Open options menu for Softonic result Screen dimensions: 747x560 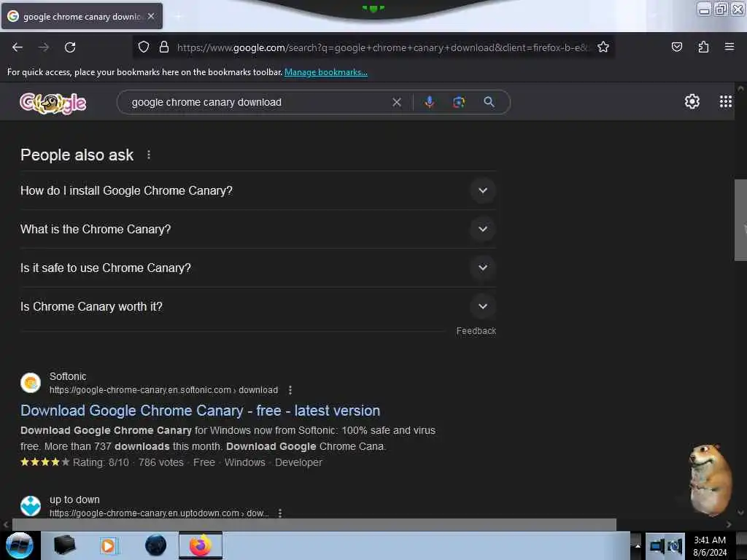[290, 390]
